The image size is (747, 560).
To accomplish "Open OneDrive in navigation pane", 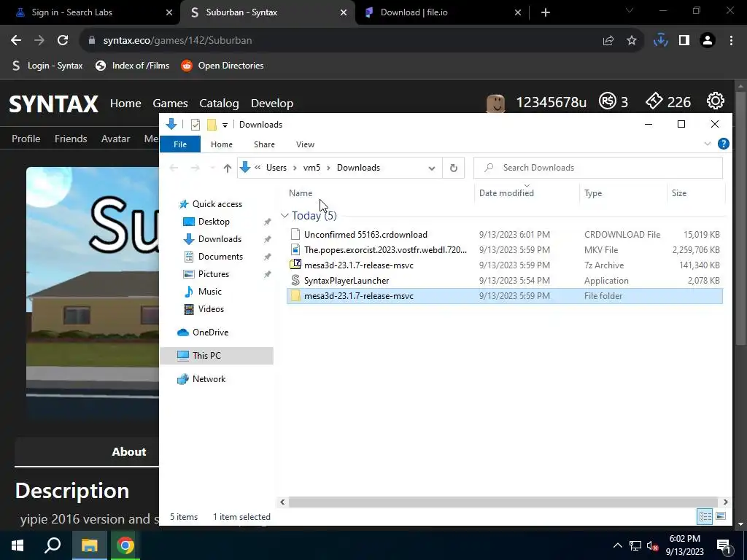I will (x=210, y=332).
